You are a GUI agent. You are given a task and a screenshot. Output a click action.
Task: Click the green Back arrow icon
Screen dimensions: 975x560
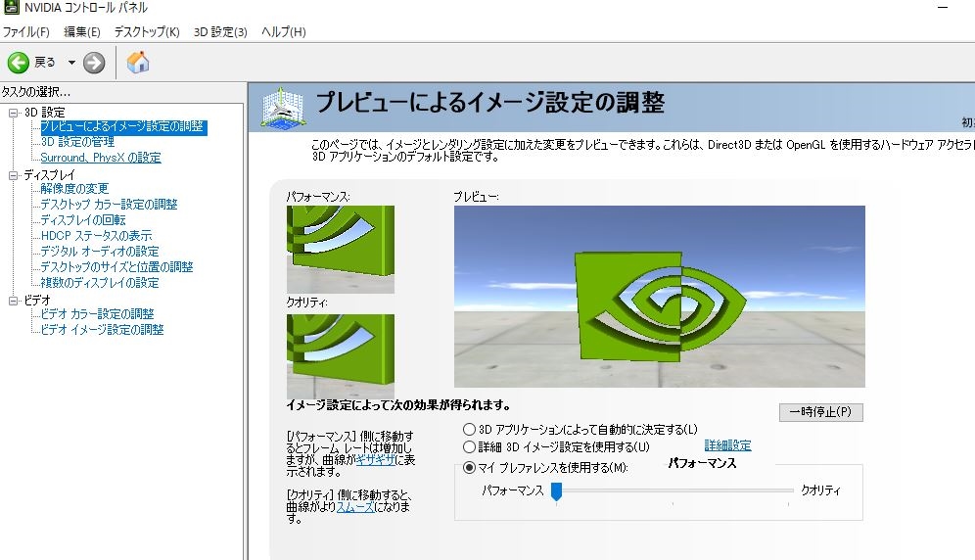coord(18,63)
